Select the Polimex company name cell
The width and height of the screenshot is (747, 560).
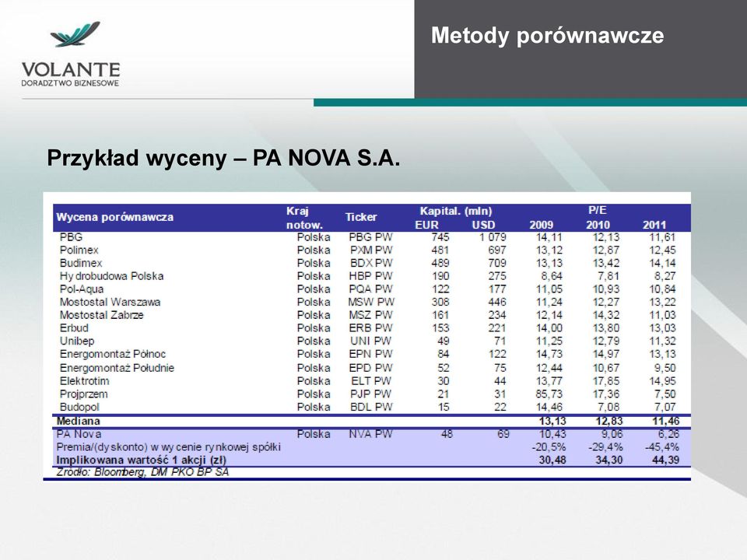[79, 250]
